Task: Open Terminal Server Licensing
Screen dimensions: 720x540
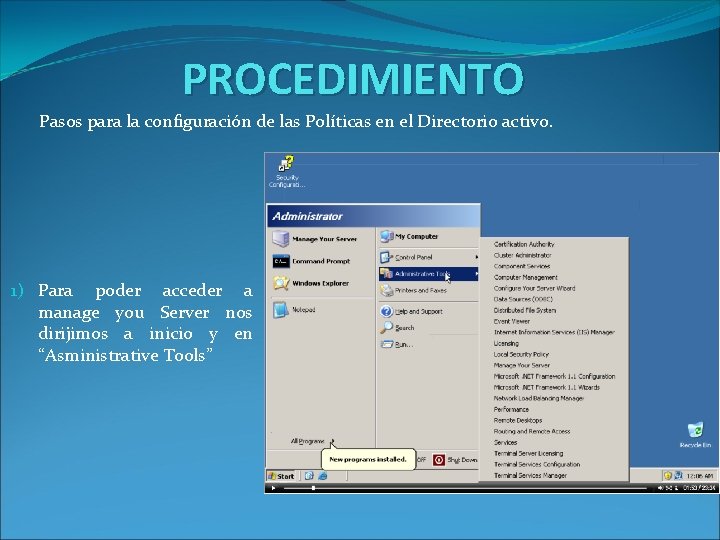Action: 528,454
